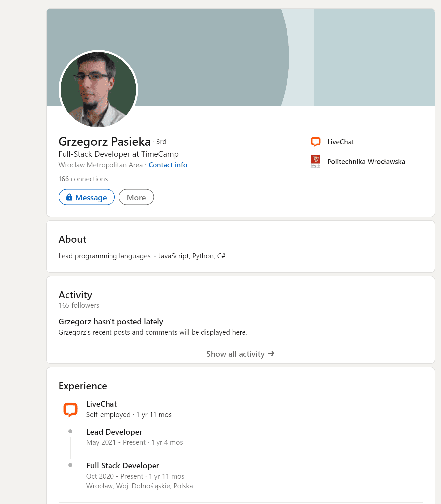This screenshot has height=504, width=441.
Task: Click the Politechnika Wrocławska crest icon
Action: tap(316, 161)
